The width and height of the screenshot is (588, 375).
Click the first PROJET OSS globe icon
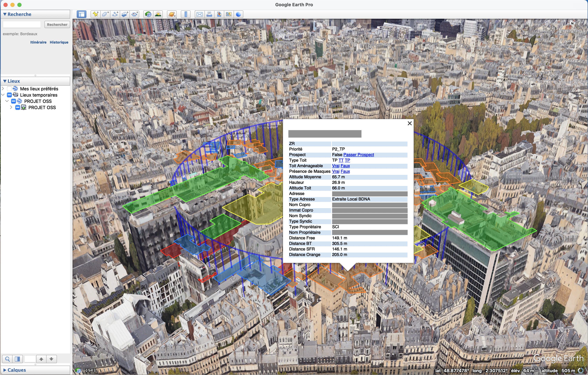(x=20, y=101)
